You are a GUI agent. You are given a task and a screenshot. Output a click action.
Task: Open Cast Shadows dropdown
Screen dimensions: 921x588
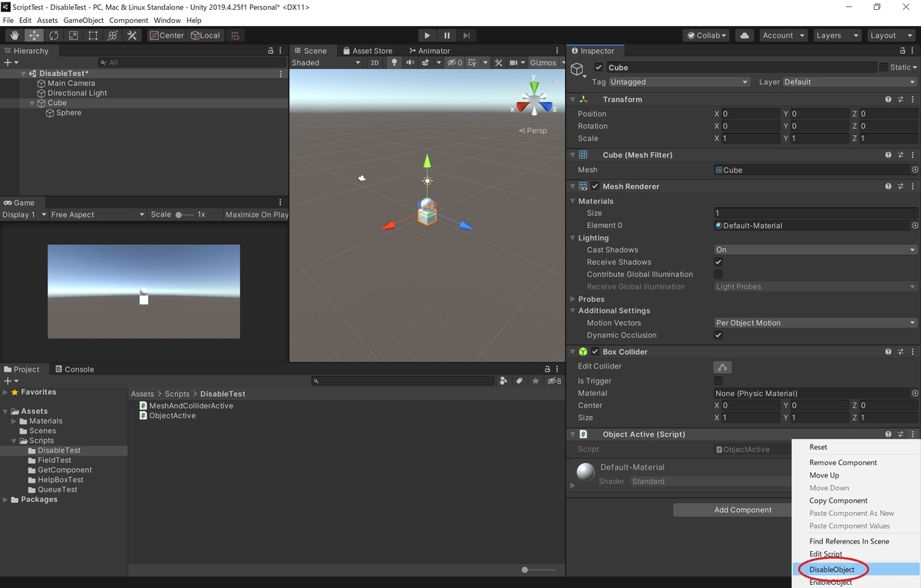click(816, 250)
